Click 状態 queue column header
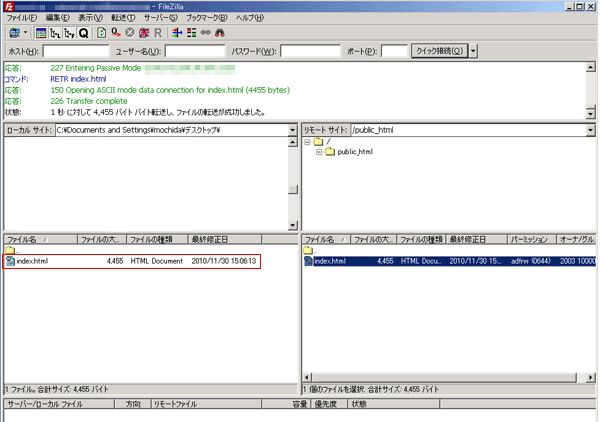The image size is (600, 422). (393, 404)
